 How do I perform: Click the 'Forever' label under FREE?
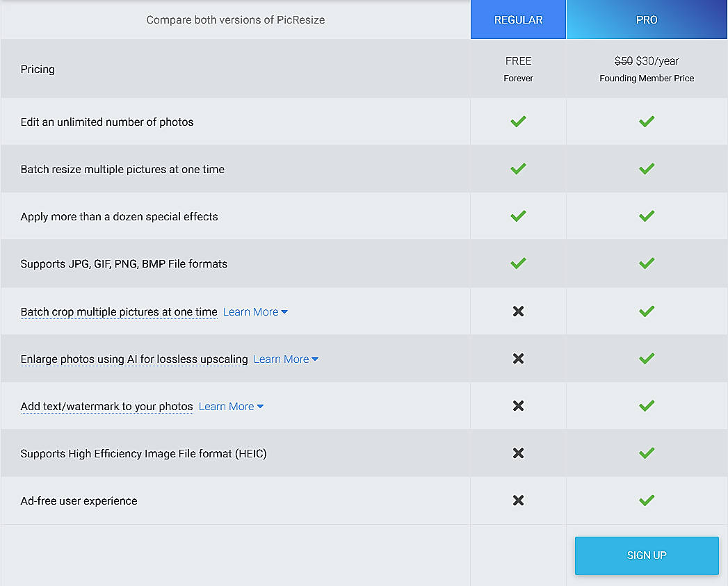pos(518,78)
